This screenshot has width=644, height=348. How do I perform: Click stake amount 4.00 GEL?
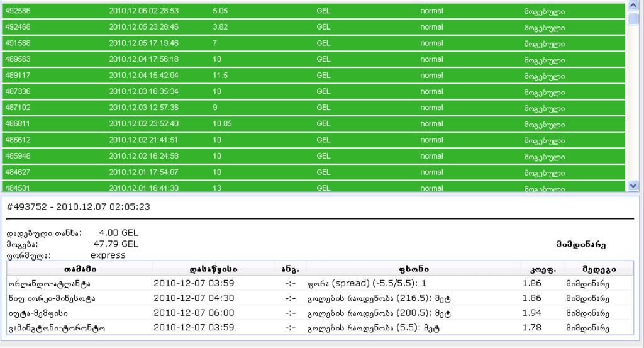click(x=119, y=233)
